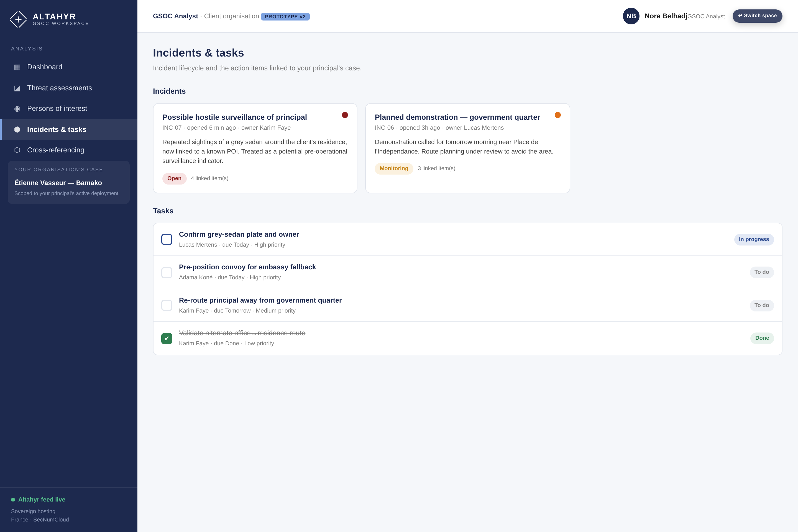Image resolution: width=798 pixels, height=532 pixels.
Task: Click 'Sovereign hosting' footer text
Action: tap(33, 511)
